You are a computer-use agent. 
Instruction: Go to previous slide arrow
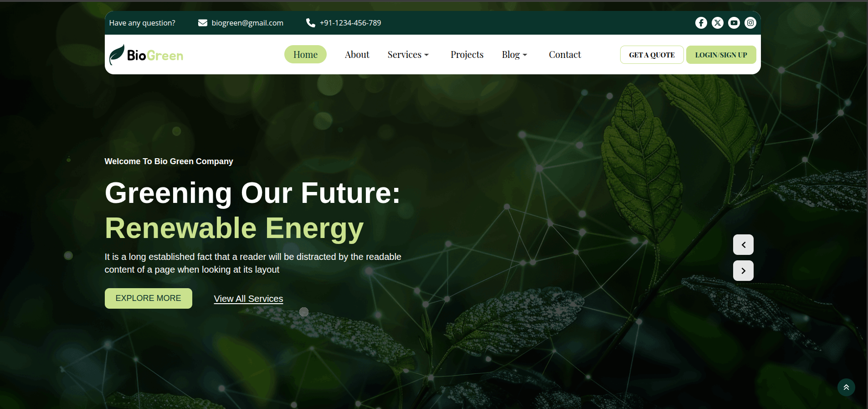pos(743,245)
